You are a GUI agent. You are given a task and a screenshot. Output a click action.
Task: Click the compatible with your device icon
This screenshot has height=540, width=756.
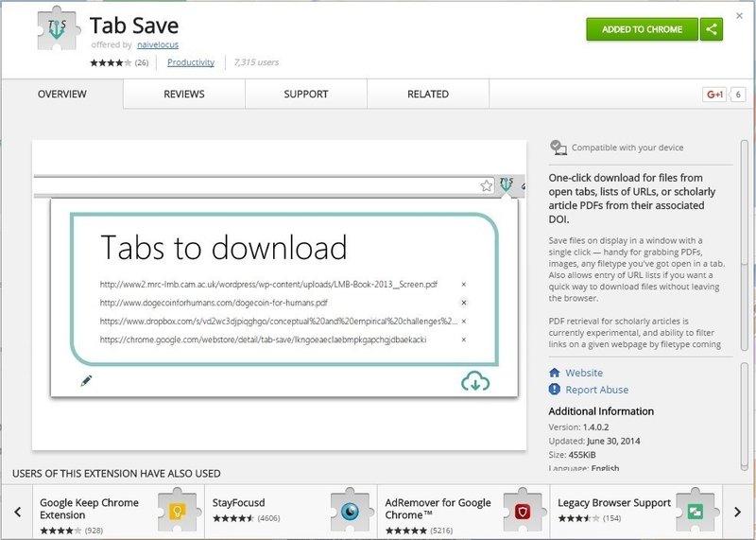pos(558,148)
